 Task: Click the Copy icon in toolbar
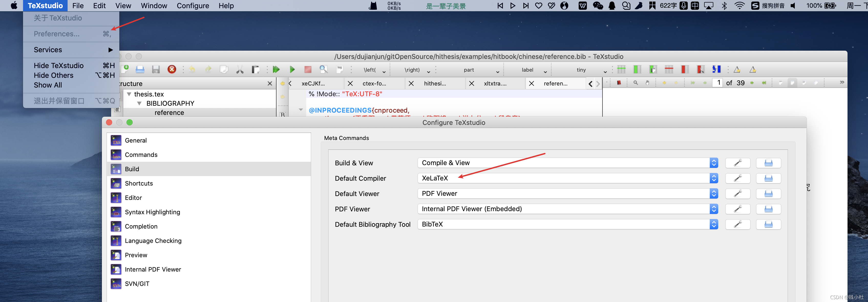tap(224, 70)
